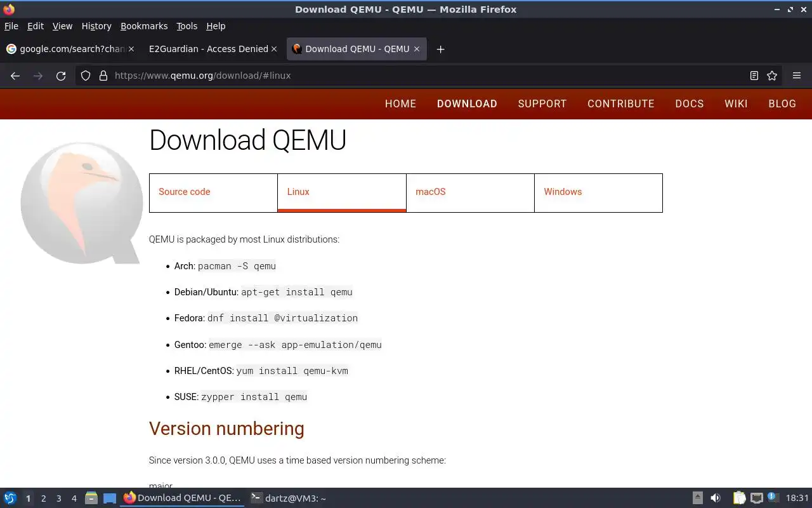Viewport: 812px width, 508px height.
Task: Close the Download QEMU tab
Action: coord(417,49)
